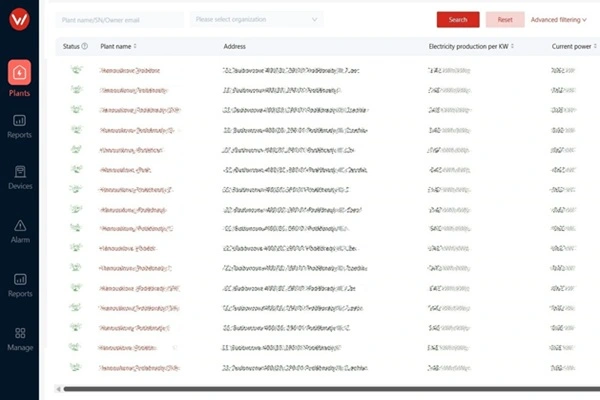Screen dimensions: 600x400
Task: Open the Devices section in sidebar
Action: point(20,178)
